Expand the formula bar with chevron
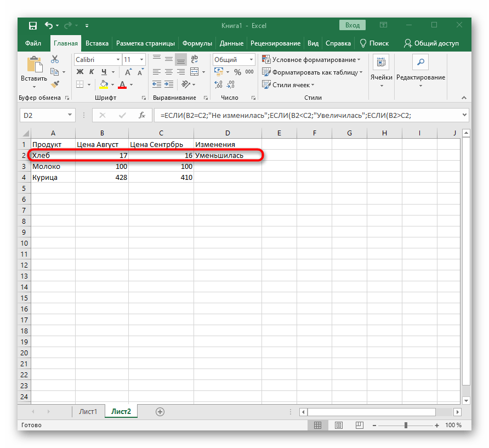 [x=465, y=115]
